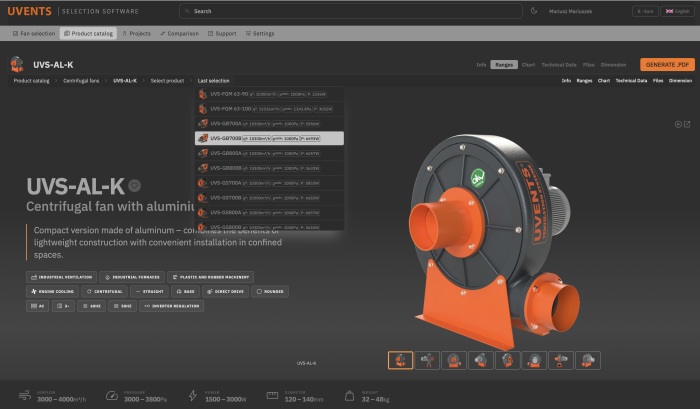This screenshot has width=700, height=409.
Task: Click the Base tag
Action: coord(185,292)
